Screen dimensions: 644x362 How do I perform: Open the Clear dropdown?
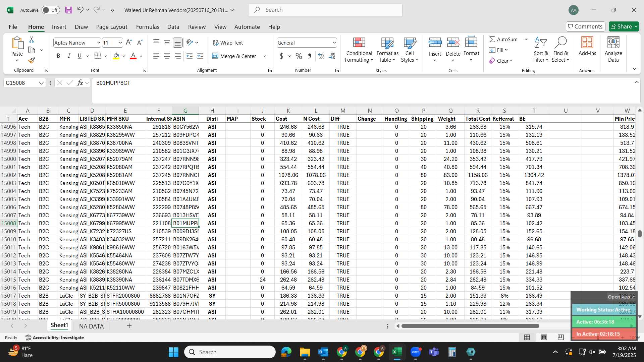coord(501,61)
